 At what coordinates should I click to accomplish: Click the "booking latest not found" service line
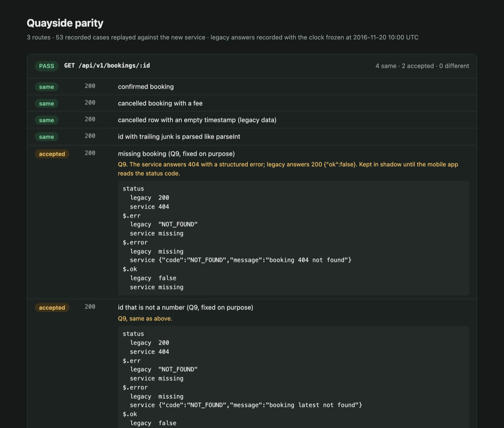246,405
